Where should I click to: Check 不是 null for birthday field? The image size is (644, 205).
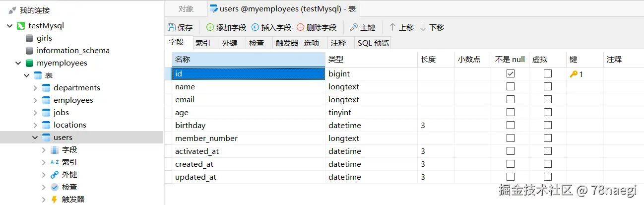(x=511, y=125)
